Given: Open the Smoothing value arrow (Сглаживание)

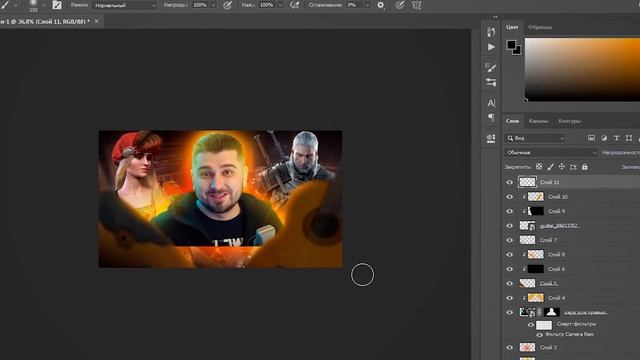Looking at the screenshot, I should 367,5.
